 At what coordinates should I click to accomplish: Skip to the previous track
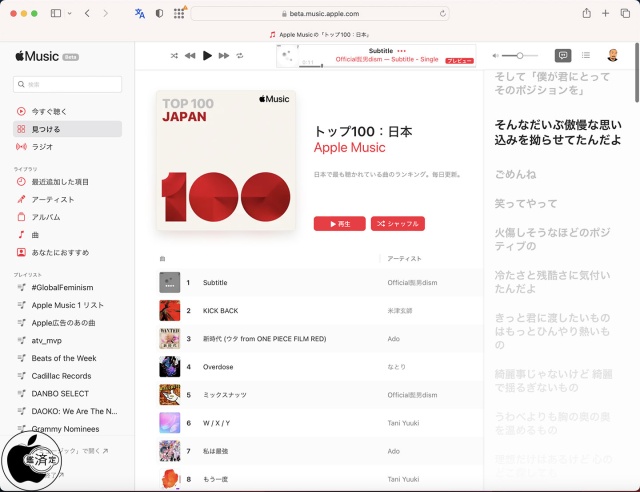(190, 56)
